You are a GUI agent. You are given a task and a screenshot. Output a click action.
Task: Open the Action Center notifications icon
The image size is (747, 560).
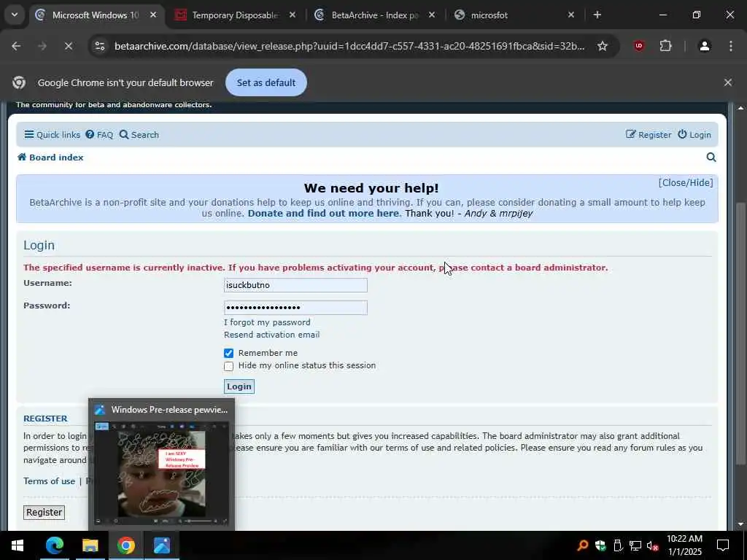coord(723,545)
